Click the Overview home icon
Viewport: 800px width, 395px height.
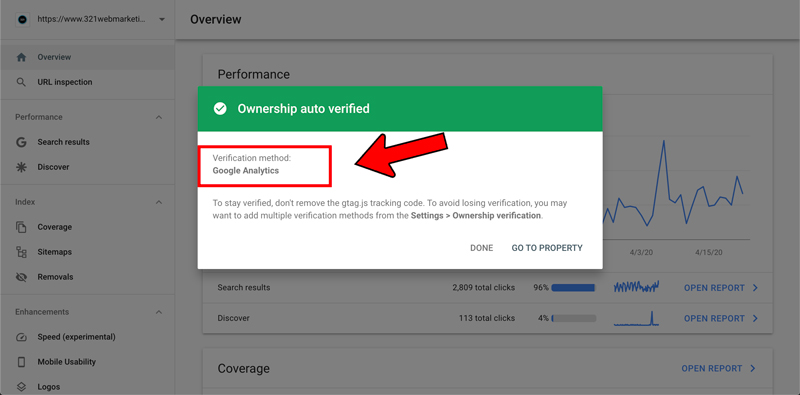tap(21, 57)
